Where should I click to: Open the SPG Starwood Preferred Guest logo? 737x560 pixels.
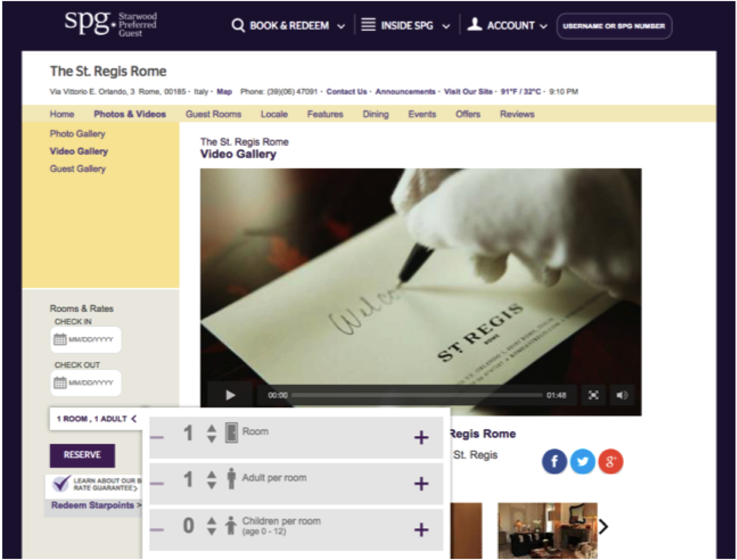coord(110,25)
